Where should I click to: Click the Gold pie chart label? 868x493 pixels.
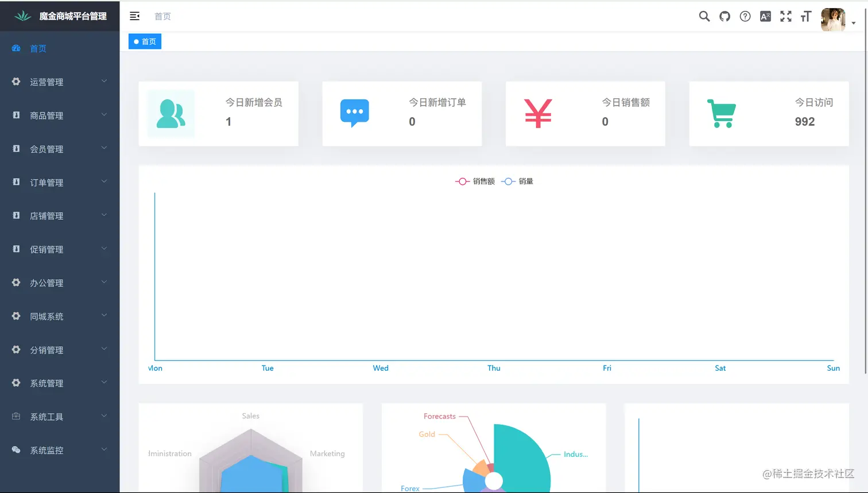pos(427,434)
